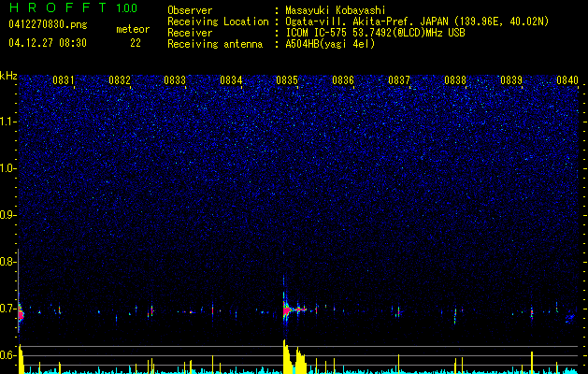This screenshot has width=588, height=374.
Task: Click the 0832 time marker
Action: (120, 80)
